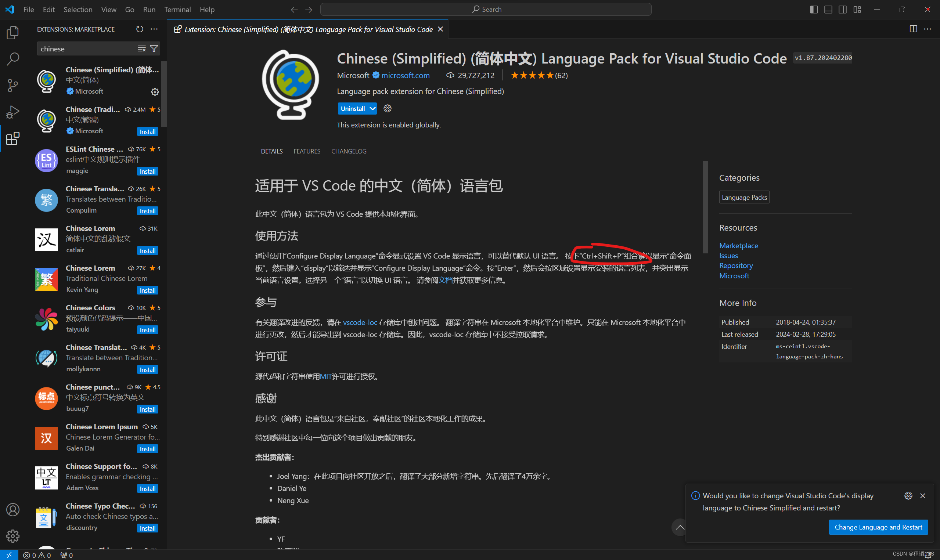Follow the vscode-loc link
This screenshot has width=940, height=560.
point(360,322)
